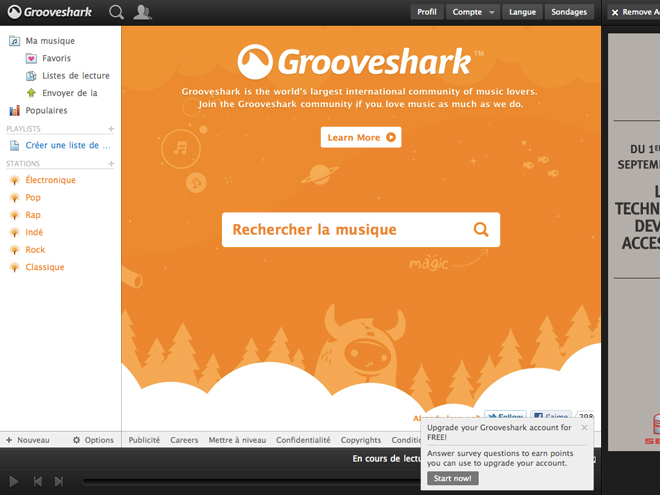The image size is (660, 495).
Task: Skip to the next track
Action: coord(59,482)
